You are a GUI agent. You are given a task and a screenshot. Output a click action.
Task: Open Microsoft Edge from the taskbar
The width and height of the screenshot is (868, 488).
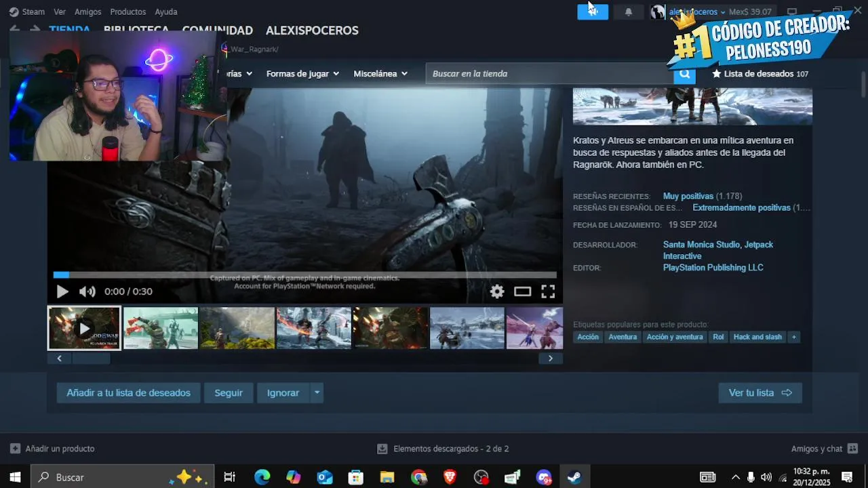(262, 477)
